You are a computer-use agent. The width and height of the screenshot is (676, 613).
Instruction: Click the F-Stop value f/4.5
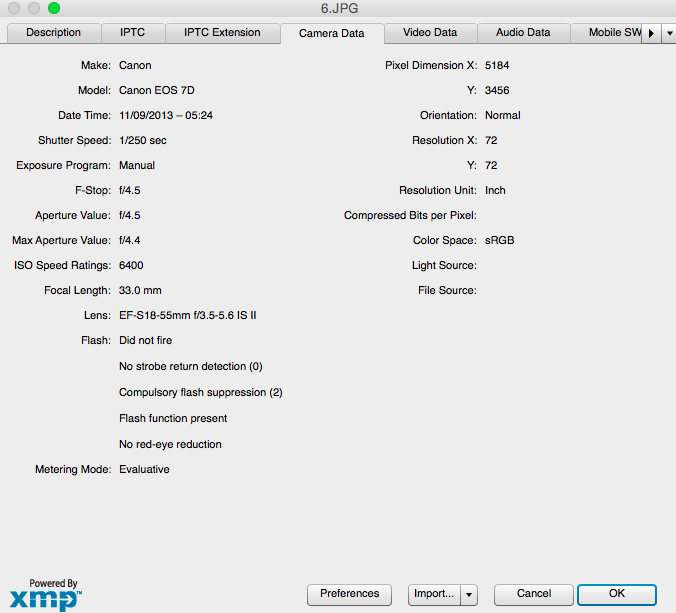[130, 191]
